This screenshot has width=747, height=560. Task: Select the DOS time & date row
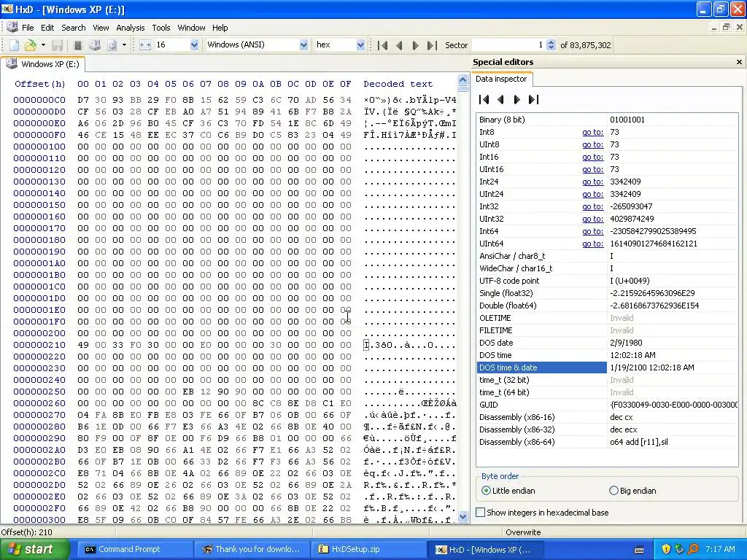(x=607, y=367)
